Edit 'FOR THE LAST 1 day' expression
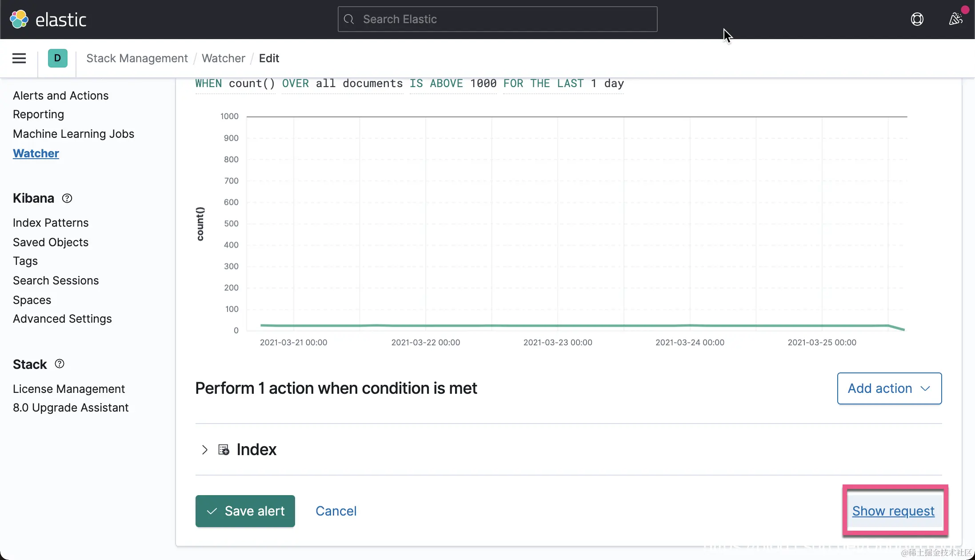This screenshot has height=560, width=975. coord(563,84)
